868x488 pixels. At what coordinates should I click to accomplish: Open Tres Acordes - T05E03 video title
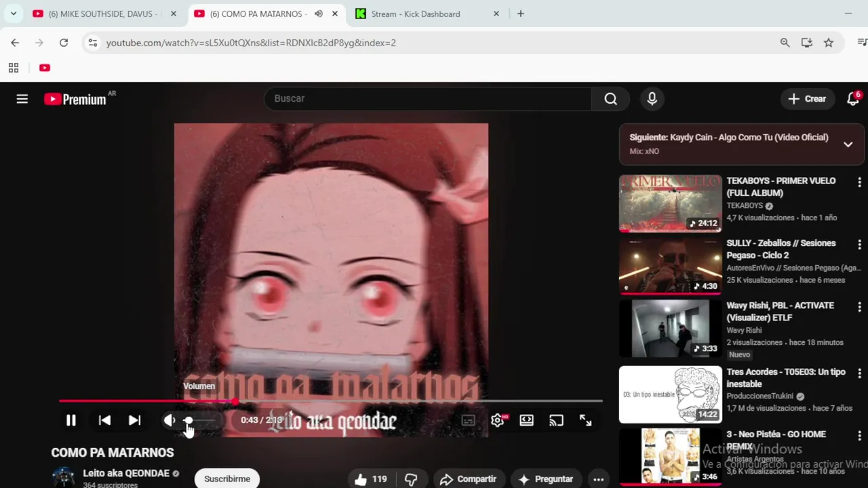click(x=786, y=378)
